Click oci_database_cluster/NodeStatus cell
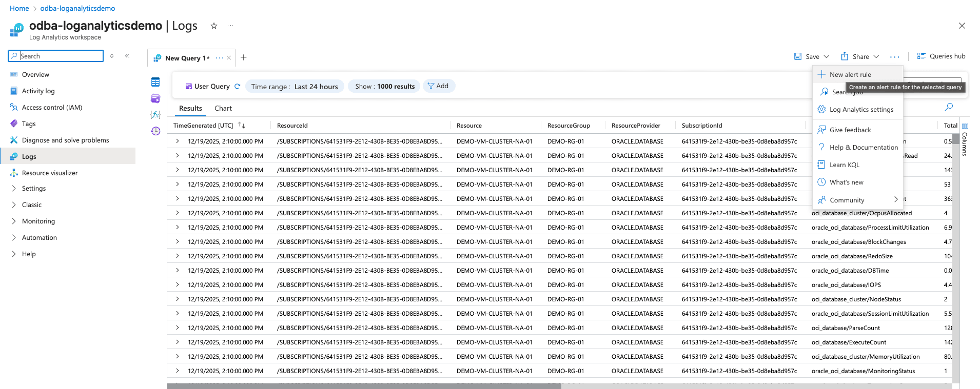 pyautogui.click(x=856, y=299)
